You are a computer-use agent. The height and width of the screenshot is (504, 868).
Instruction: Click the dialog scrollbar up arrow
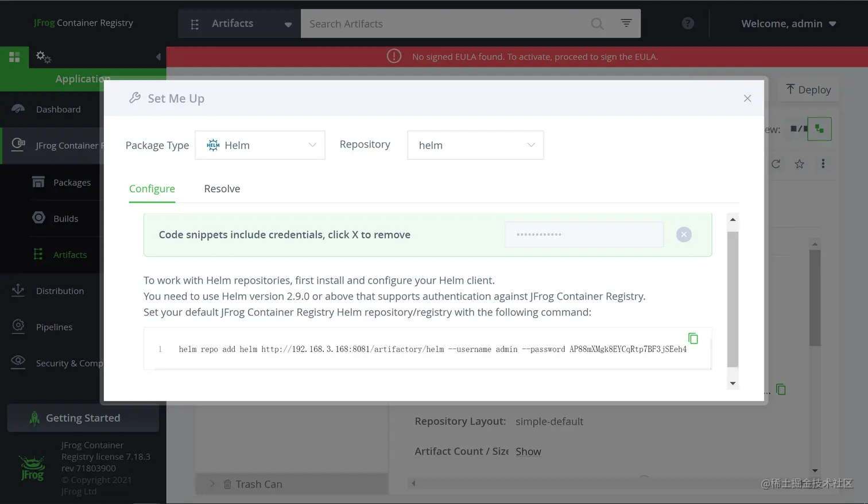point(733,220)
